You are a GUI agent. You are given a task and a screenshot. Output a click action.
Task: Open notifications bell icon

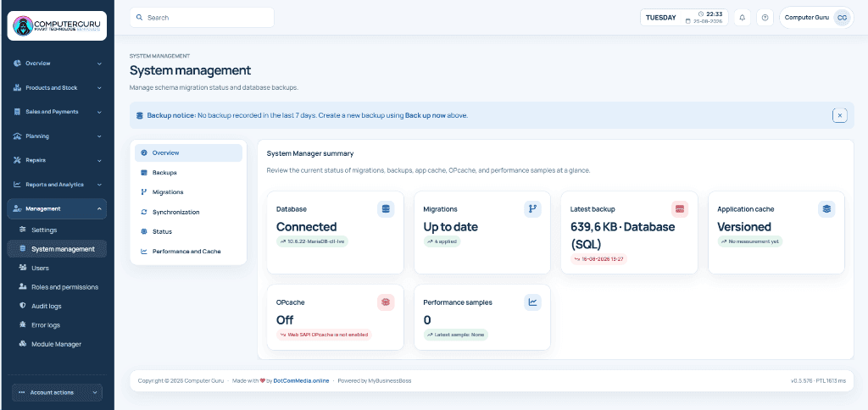tap(743, 18)
